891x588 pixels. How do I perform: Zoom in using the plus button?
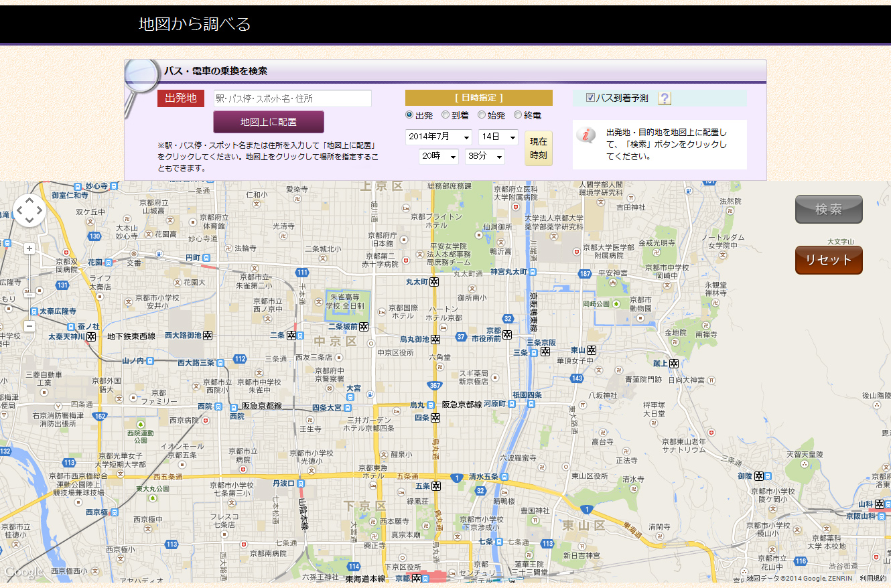click(x=29, y=248)
